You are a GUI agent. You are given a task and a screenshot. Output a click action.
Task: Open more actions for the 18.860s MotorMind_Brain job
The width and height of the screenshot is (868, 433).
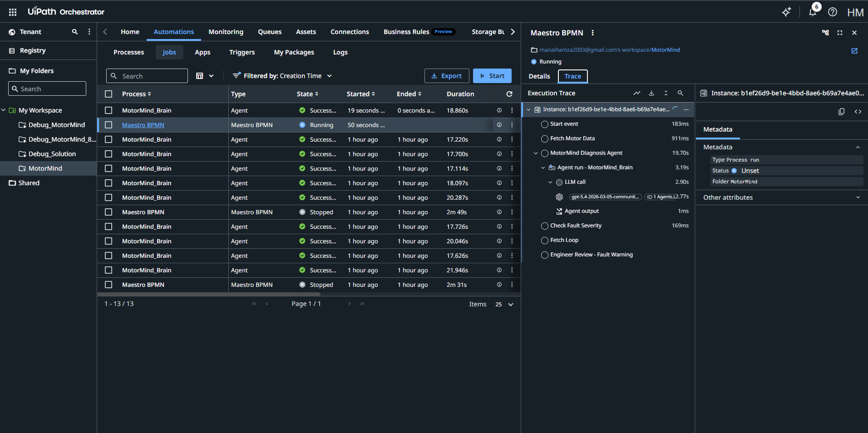coord(512,110)
